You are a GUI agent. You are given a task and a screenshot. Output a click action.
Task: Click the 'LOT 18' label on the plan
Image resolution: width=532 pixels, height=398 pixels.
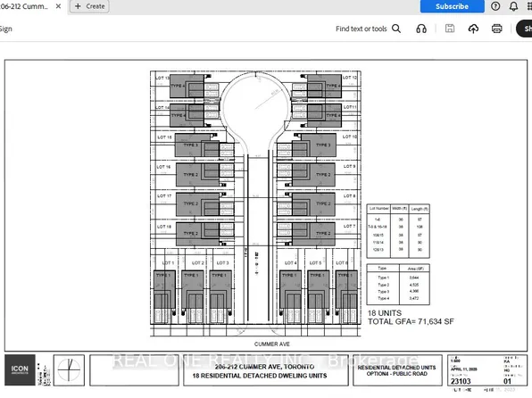click(x=164, y=227)
